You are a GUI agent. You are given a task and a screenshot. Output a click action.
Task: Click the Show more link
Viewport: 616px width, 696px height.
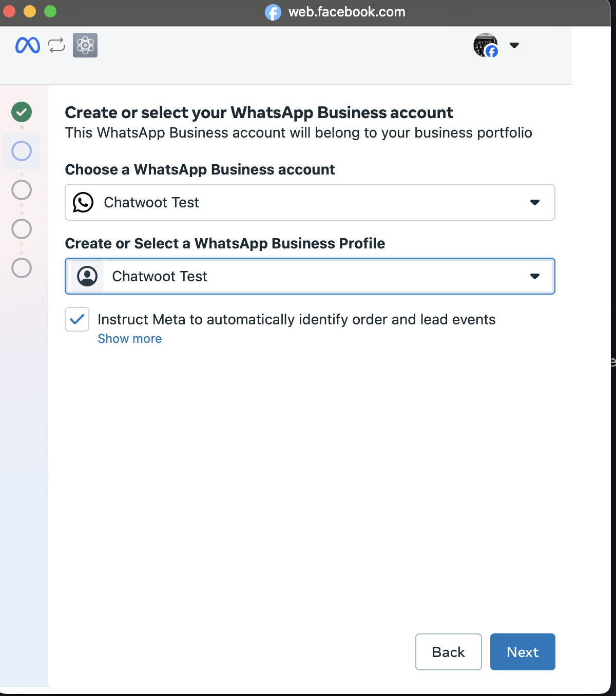(130, 339)
